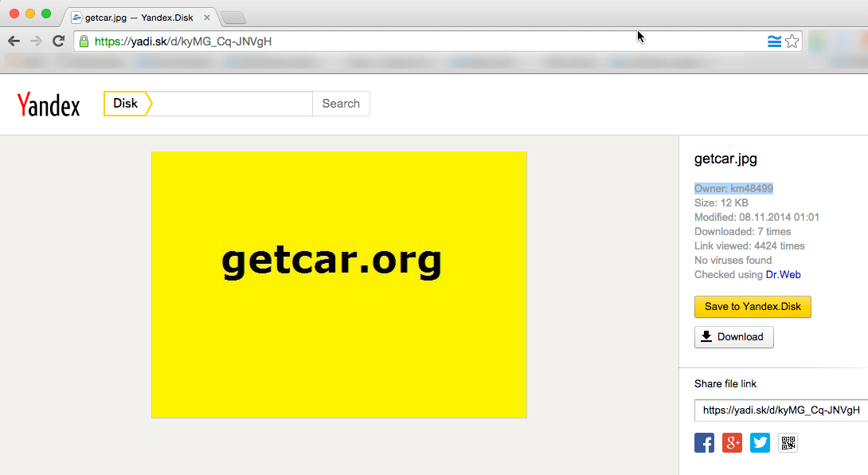Show the QR code for the link
Screen dimensions: 868x475
pyautogui.click(x=788, y=442)
